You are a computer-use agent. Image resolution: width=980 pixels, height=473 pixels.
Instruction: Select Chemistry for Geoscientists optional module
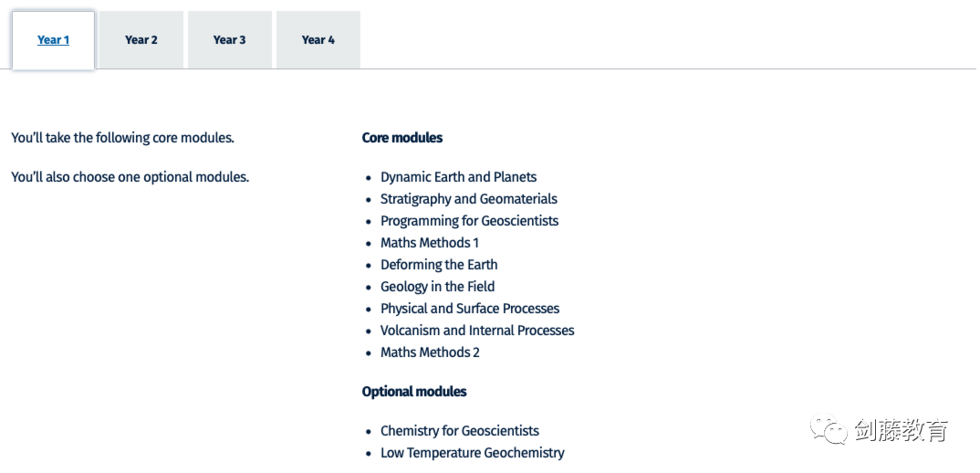click(459, 431)
